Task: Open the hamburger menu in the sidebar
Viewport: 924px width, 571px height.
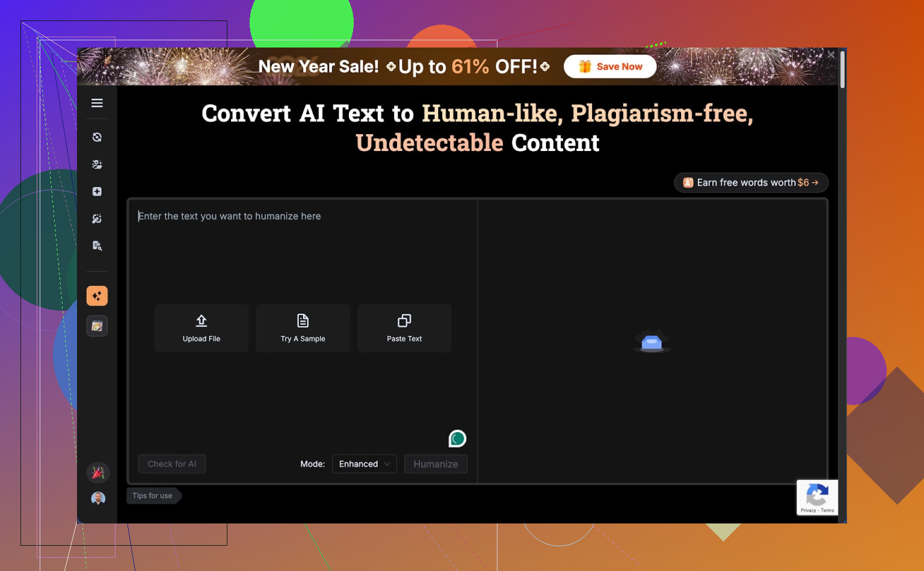Action: point(97,103)
